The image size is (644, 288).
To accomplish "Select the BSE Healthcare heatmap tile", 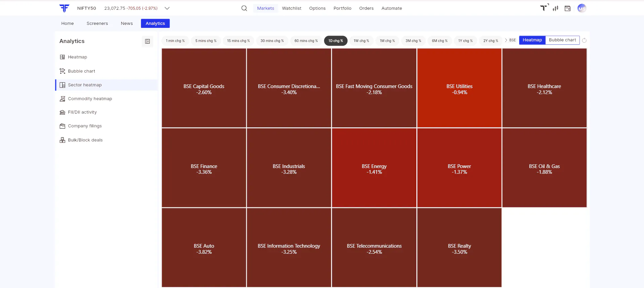I will point(544,88).
